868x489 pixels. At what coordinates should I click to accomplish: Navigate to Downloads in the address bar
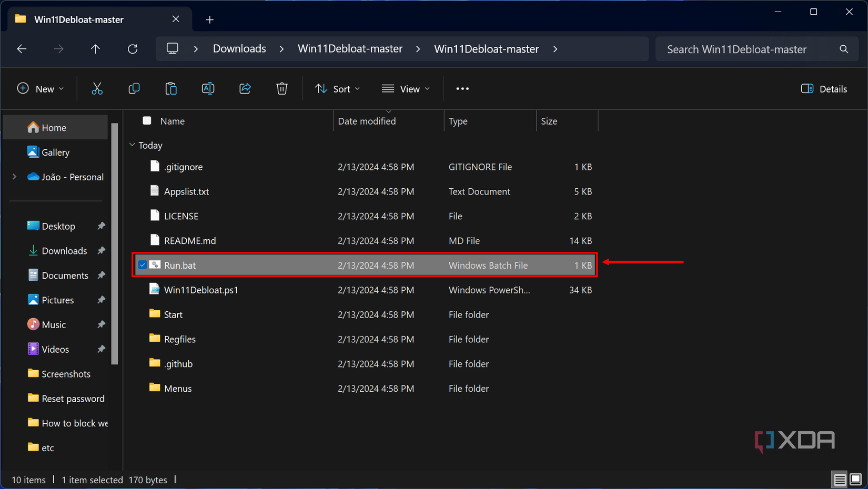(239, 49)
